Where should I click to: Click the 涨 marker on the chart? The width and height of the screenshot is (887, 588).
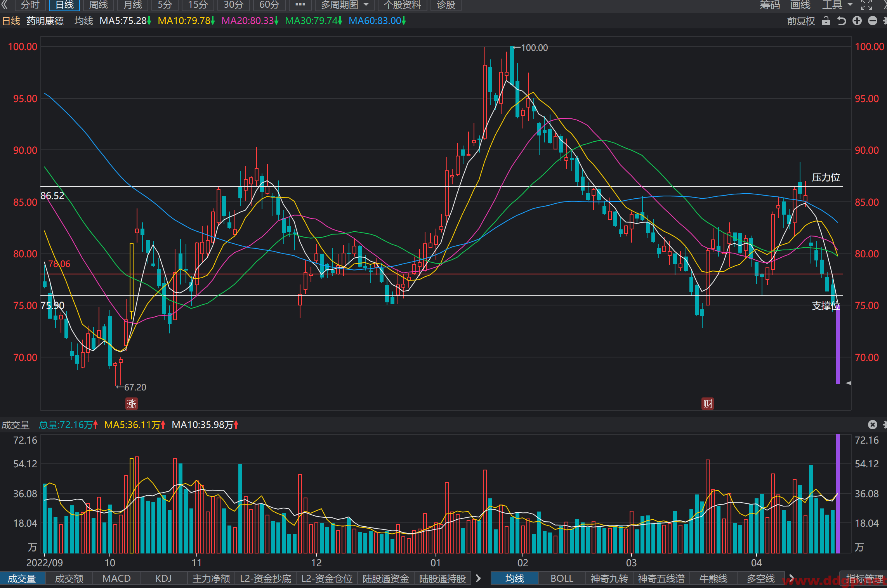131,404
